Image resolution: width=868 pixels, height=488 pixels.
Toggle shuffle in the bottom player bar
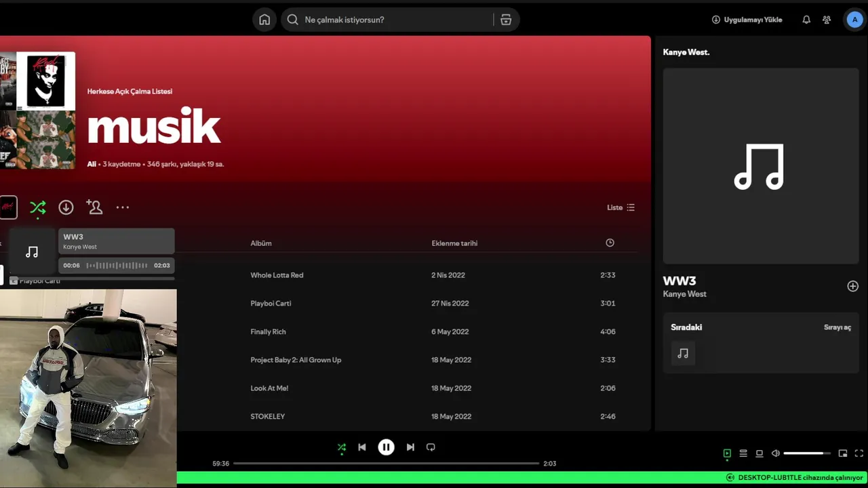[x=342, y=447]
